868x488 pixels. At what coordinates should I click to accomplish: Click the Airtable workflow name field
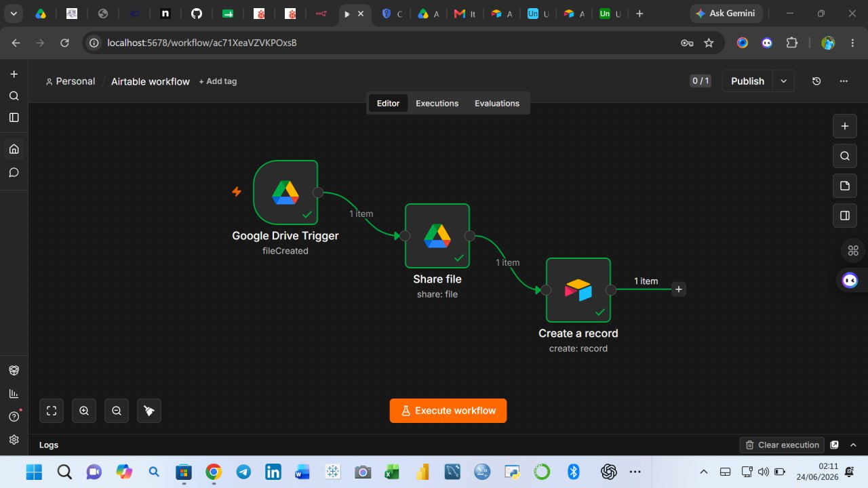click(x=151, y=81)
